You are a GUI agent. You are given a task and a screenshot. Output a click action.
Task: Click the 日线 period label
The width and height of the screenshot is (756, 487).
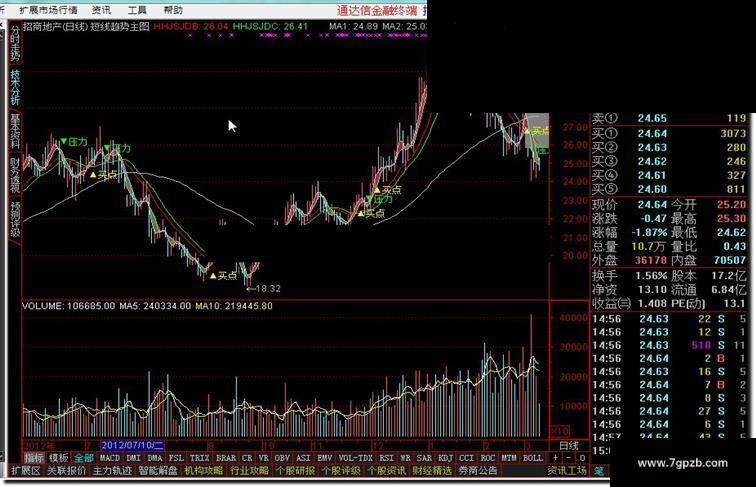569,445
